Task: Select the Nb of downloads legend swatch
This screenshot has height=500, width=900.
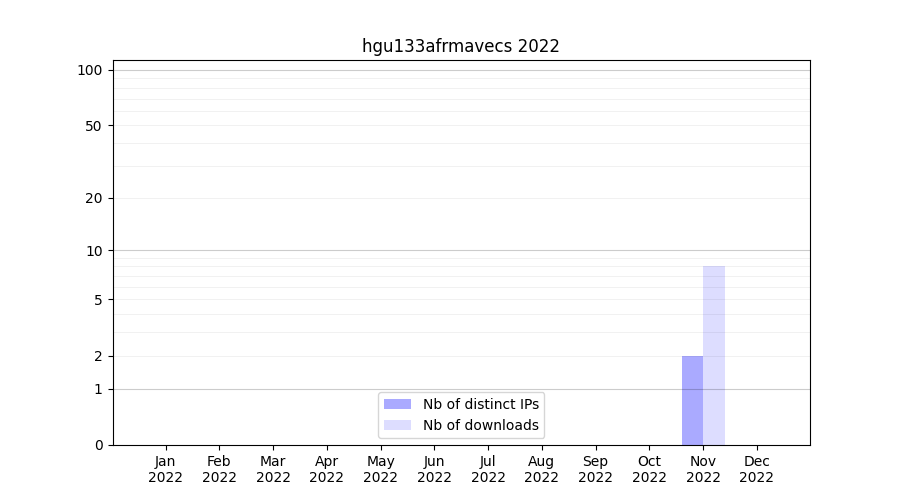Action: click(397, 425)
